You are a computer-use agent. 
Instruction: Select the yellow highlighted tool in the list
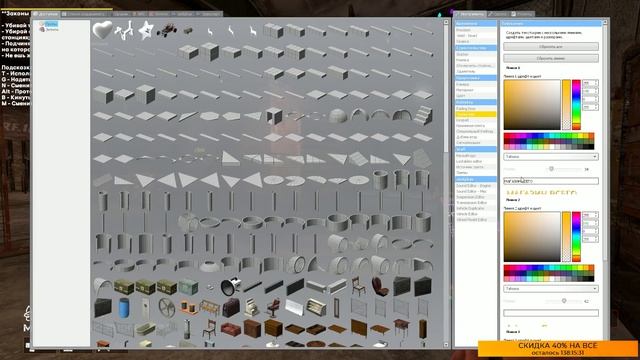coord(476,115)
